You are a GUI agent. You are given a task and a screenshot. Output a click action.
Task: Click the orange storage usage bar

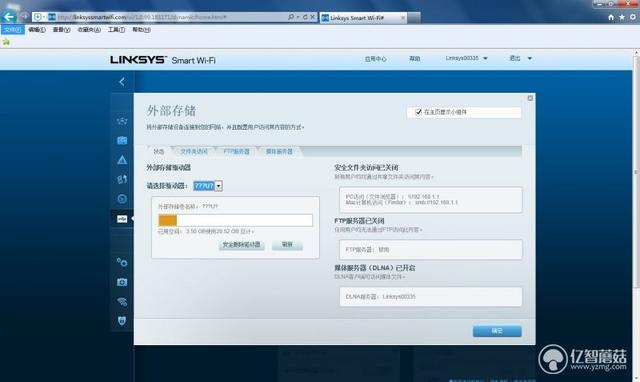(168, 220)
